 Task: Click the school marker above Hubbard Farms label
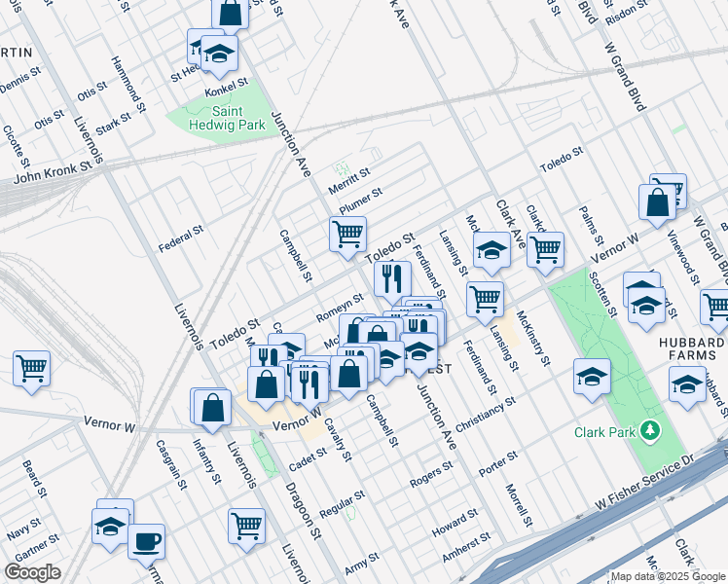tap(647, 307)
